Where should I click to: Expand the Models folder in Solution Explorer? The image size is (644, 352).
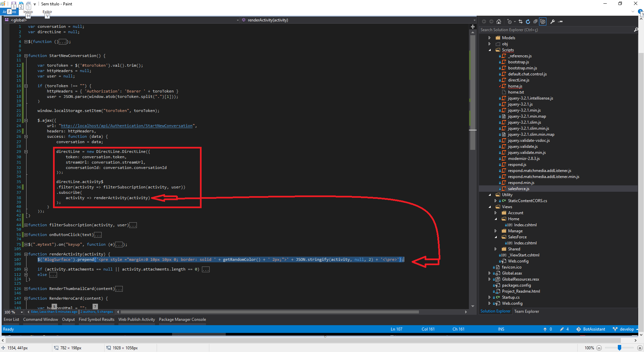click(x=490, y=38)
